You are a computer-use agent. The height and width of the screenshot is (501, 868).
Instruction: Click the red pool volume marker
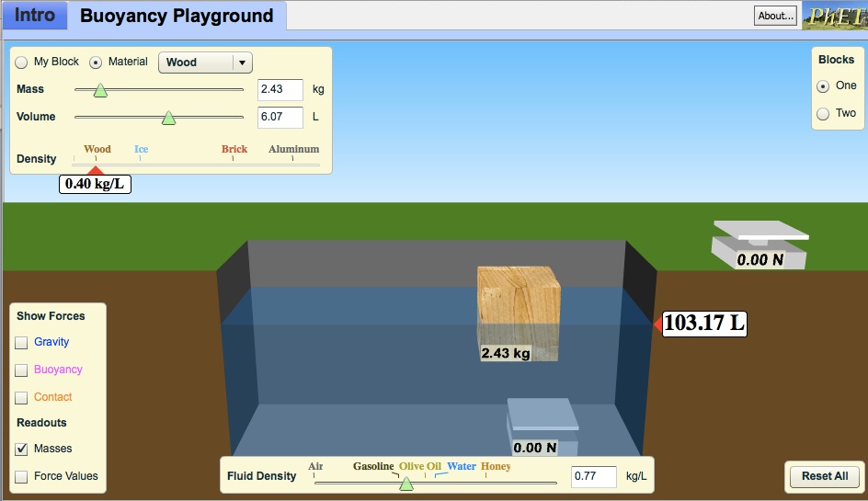pyautogui.click(x=657, y=324)
